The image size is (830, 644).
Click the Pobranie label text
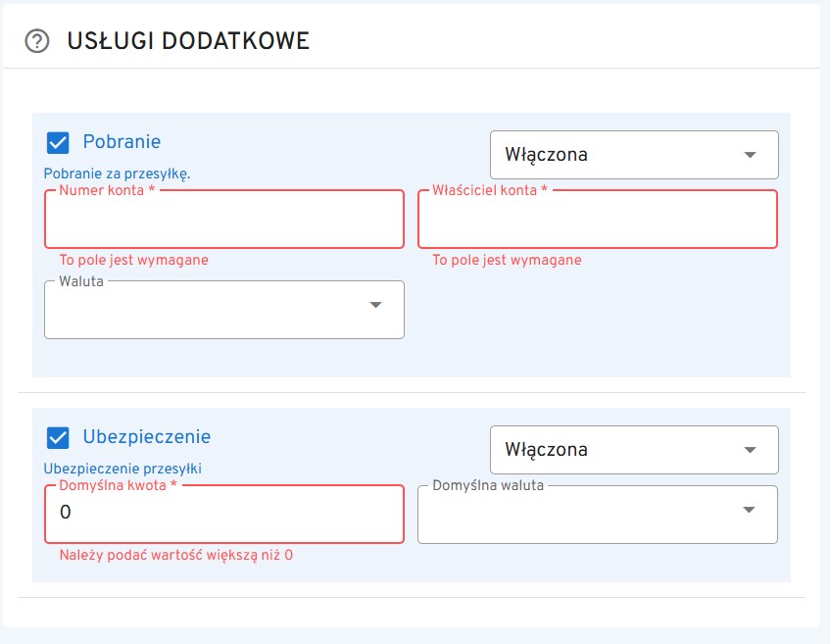122,142
